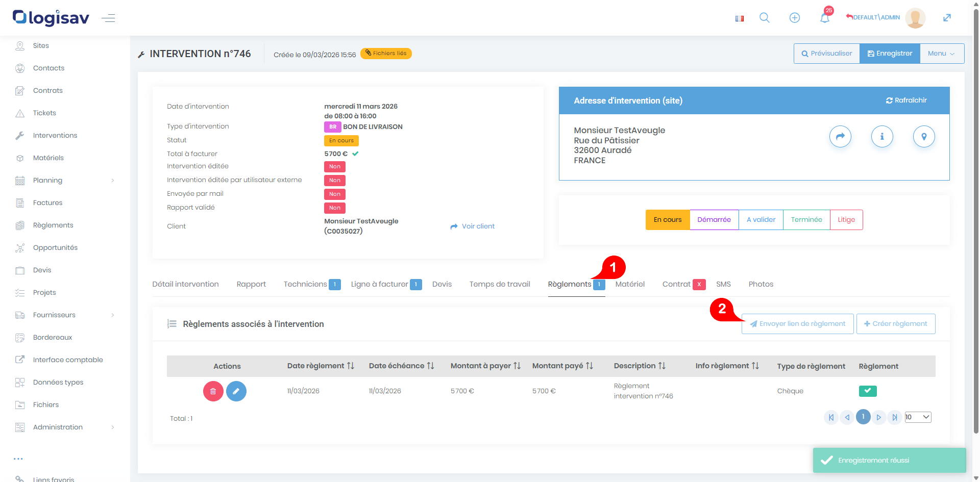
Task: Open the Menu dropdown
Action: (x=941, y=54)
